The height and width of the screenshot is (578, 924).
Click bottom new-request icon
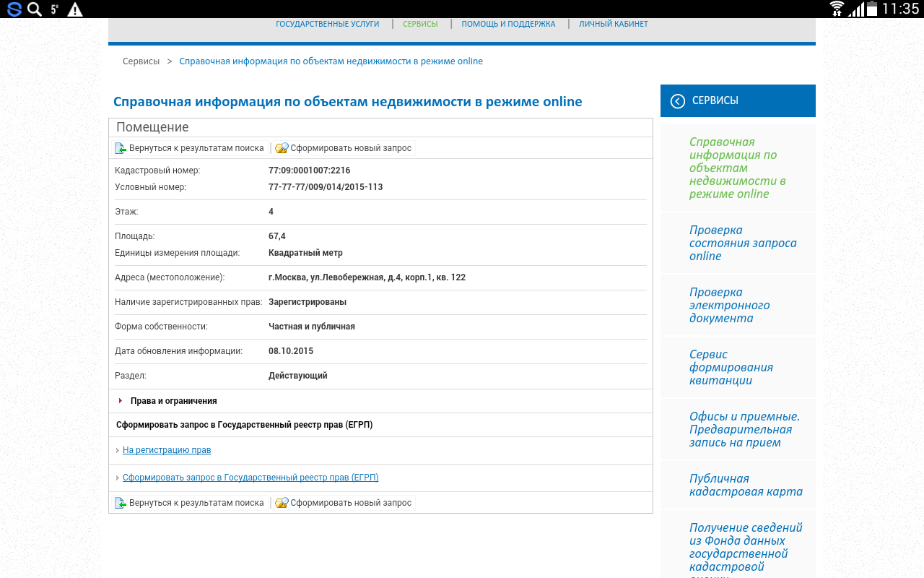(x=282, y=503)
